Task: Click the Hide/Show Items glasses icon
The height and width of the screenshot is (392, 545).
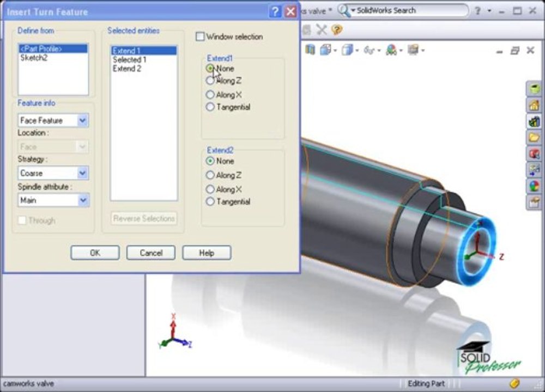Action: pyautogui.click(x=368, y=50)
